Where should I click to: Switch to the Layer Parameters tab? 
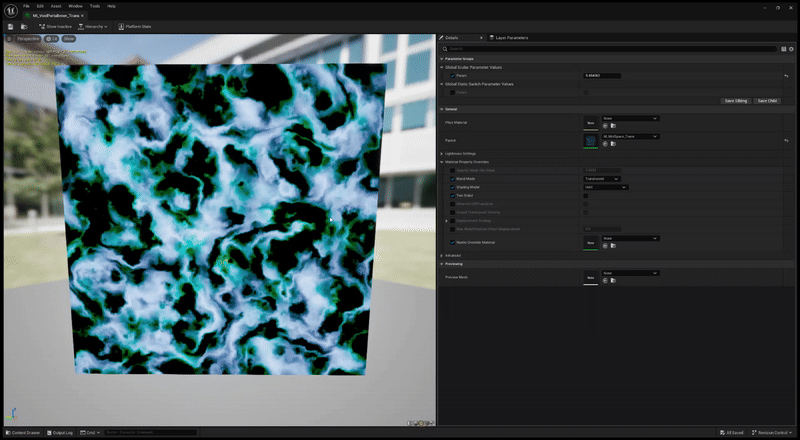[x=509, y=38]
